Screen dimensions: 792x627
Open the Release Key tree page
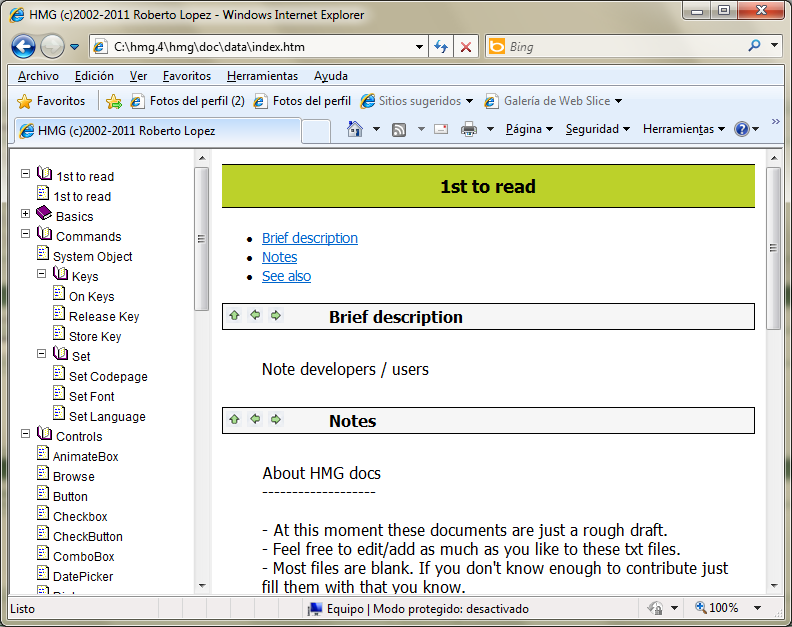coord(104,317)
